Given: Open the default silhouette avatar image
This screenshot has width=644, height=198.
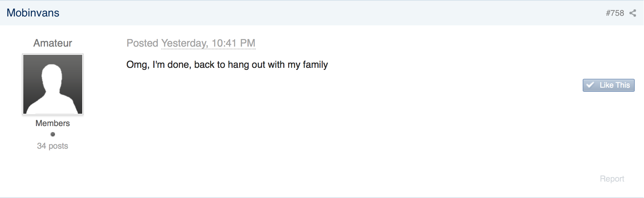Looking at the screenshot, I should 53,84.
